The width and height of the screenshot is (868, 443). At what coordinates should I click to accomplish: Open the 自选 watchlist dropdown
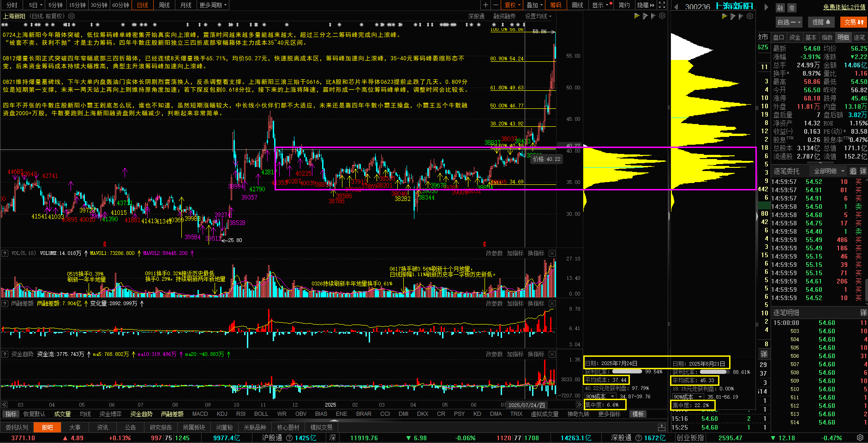(789, 22)
